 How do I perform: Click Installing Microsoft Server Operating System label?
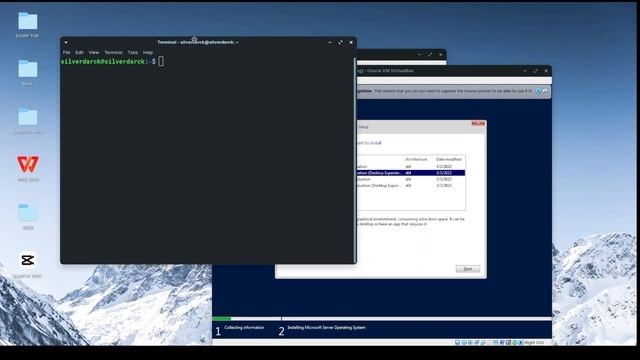point(327,327)
